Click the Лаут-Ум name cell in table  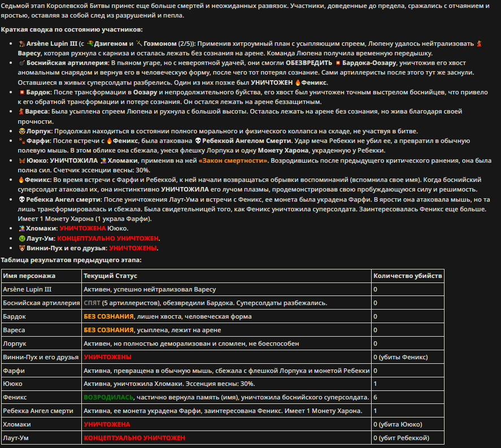[42, 438]
